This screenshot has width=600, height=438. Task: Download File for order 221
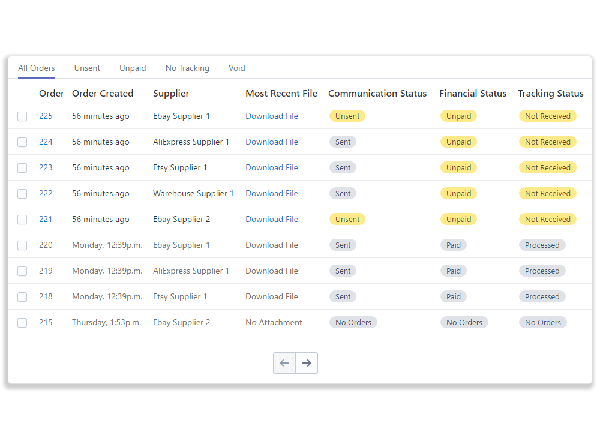(272, 219)
